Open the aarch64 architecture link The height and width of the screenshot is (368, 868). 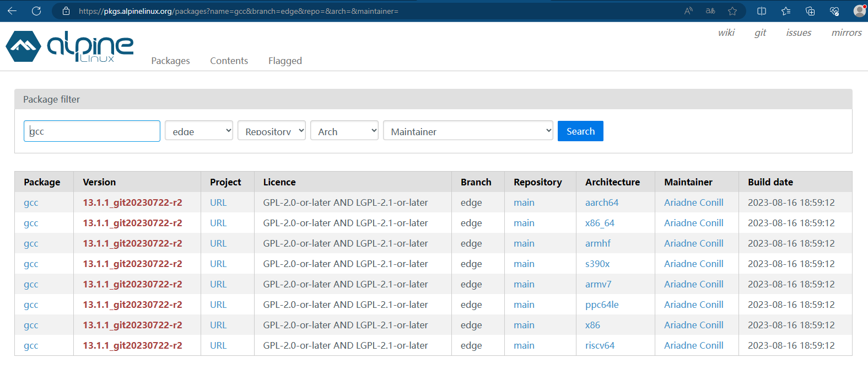click(602, 202)
